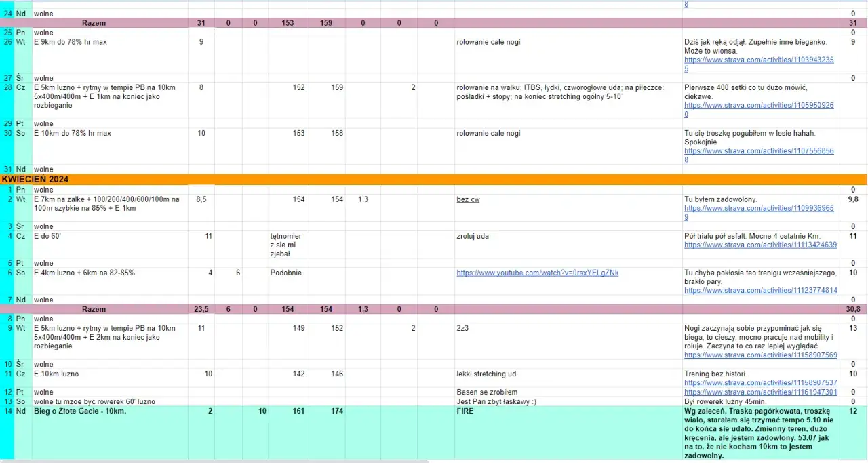Open Strava link ending 11113424639
Viewport: 868px width, 463px height.
point(761,245)
